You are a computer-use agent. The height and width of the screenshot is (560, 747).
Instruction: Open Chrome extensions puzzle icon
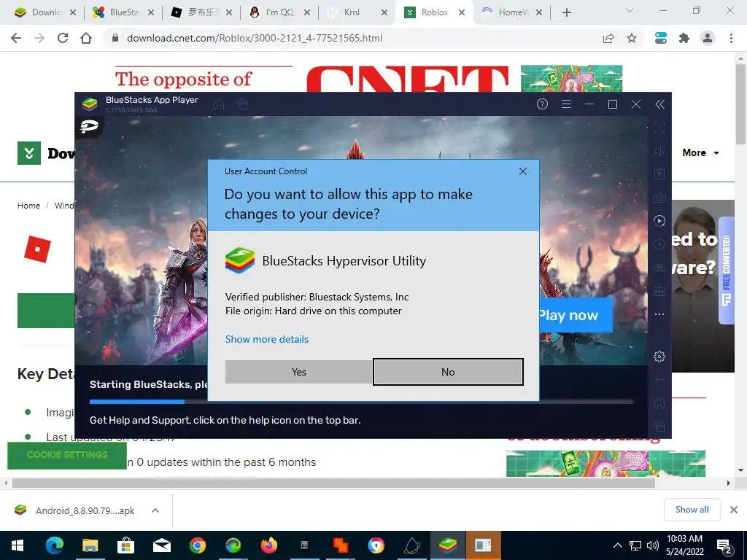[684, 38]
